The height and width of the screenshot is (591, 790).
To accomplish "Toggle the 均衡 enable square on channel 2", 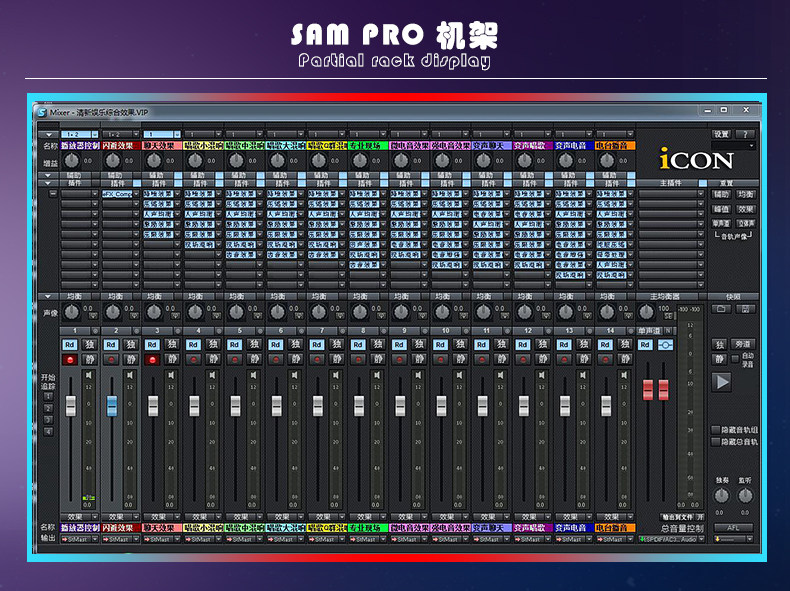I will pos(137,296).
